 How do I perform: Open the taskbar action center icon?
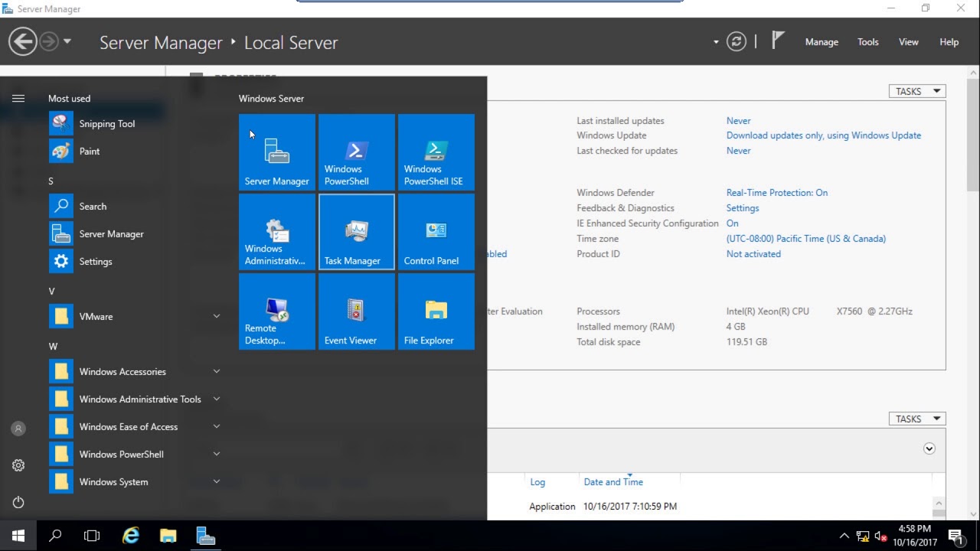955,536
